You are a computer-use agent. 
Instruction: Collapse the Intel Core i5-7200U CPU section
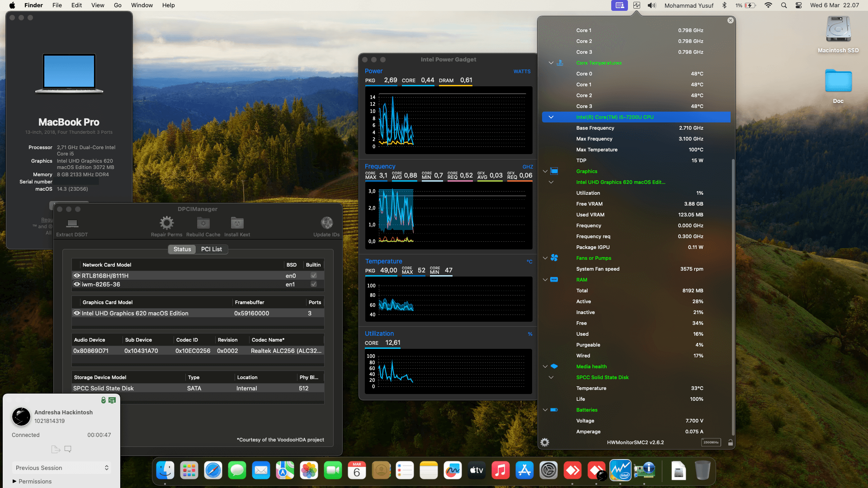pyautogui.click(x=551, y=117)
